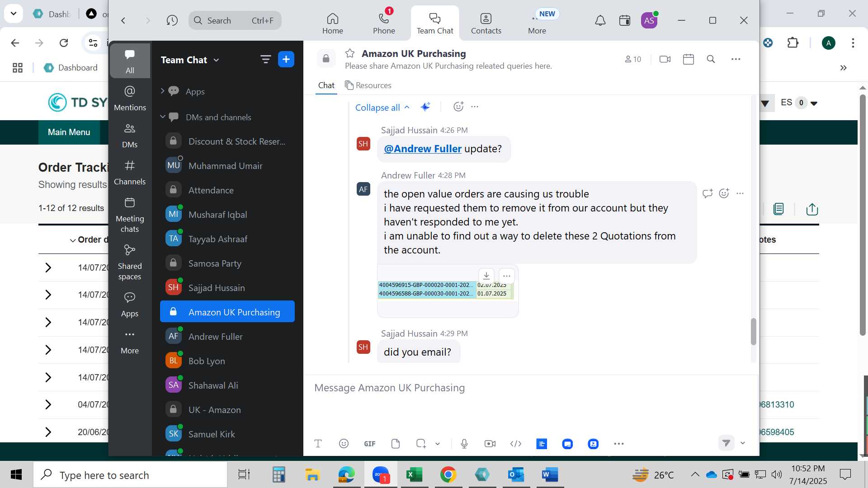Click the AS profile avatar

(x=649, y=20)
